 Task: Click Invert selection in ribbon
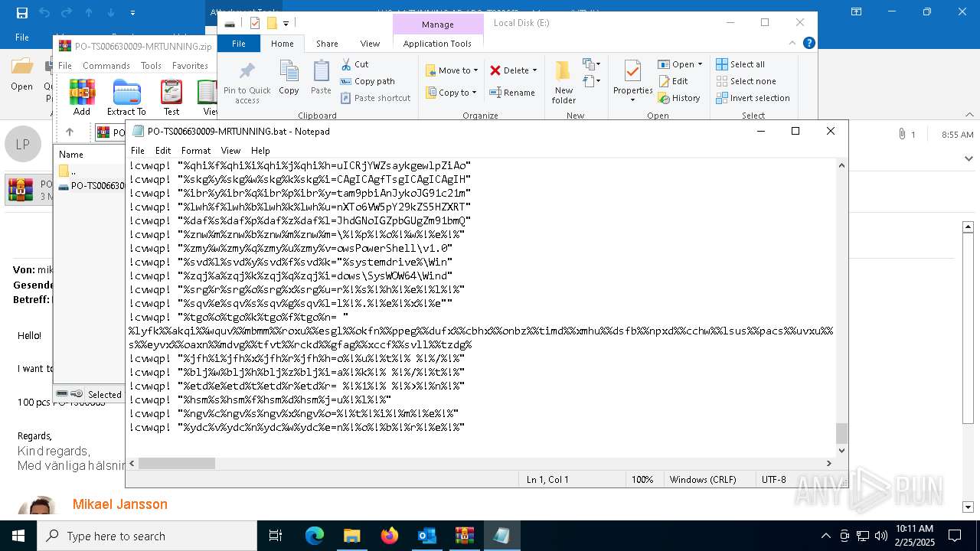[x=753, y=98]
